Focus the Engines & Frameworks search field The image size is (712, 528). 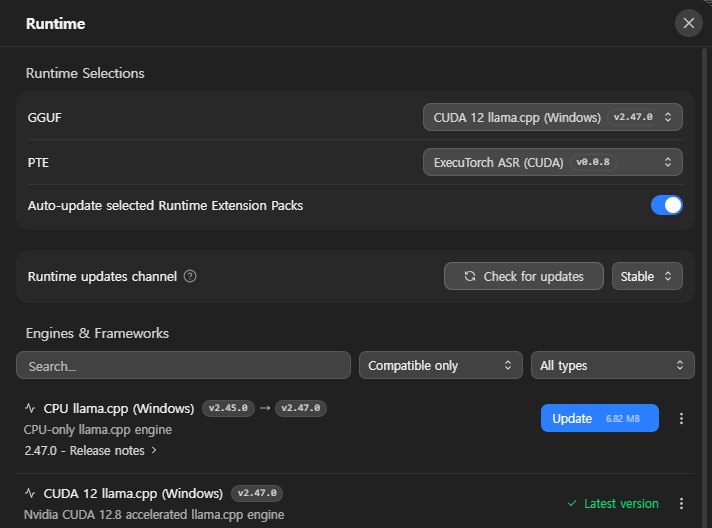pos(183,365)
